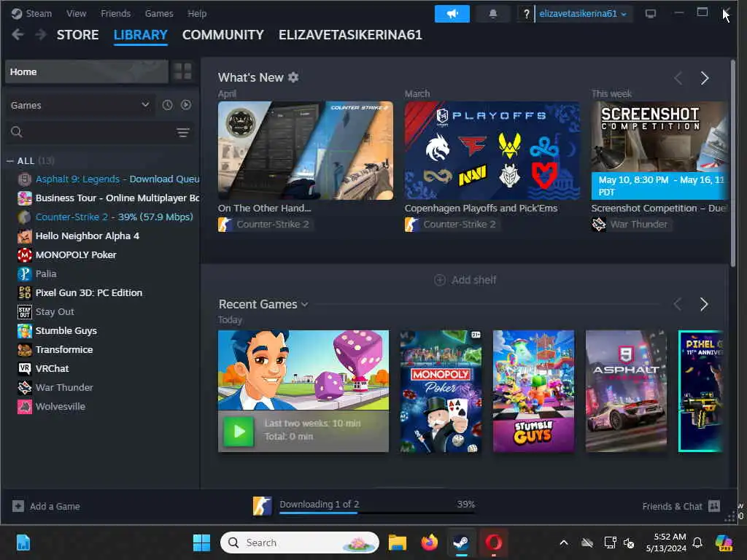Open the Games menu
The width and height of the screenshot is (747, 560).
(159, 13)
